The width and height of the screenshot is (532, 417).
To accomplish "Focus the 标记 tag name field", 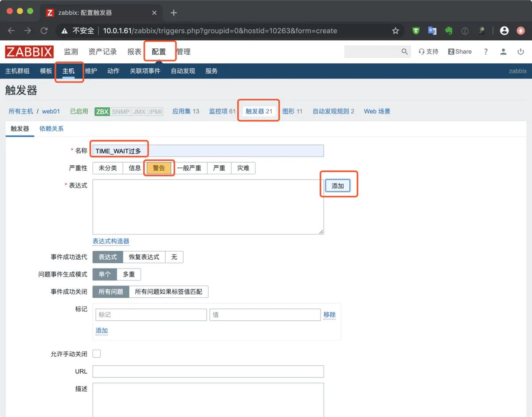I will point(151,315).
